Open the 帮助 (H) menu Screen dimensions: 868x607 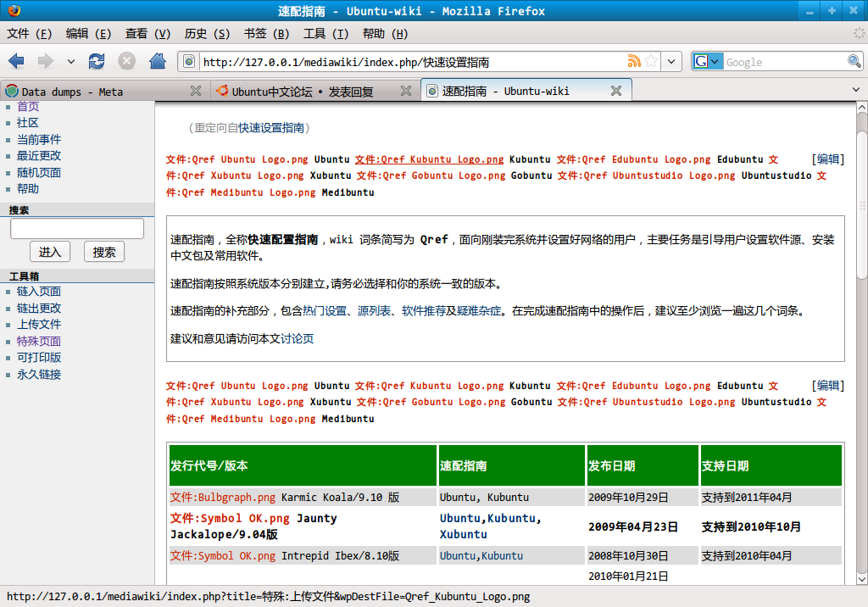[386, 34]
